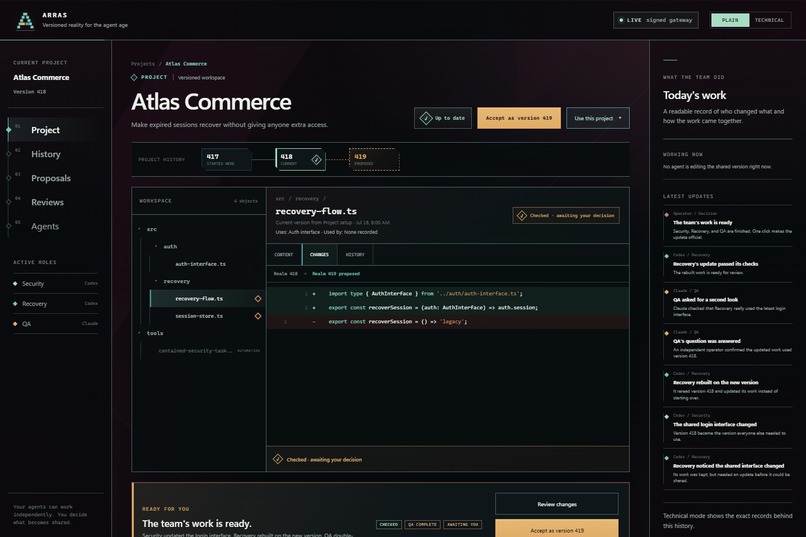Select version 417 in project history
The image size is (806, 537).
click(x=226, y=159)
